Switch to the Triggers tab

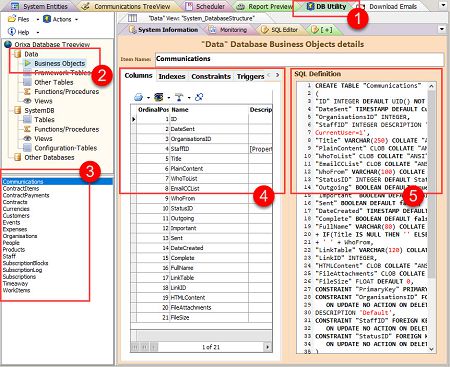(x=250, y=76)
